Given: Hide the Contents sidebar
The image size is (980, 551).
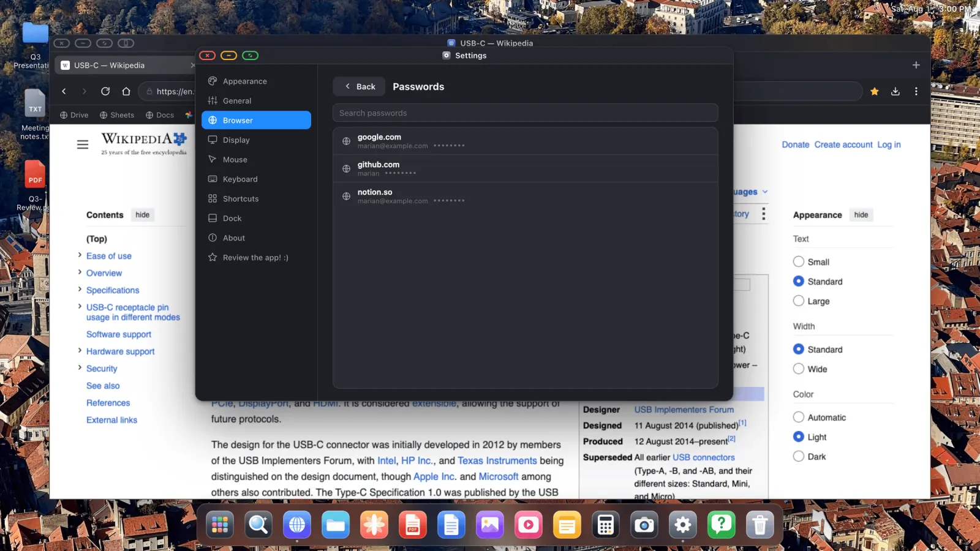Looking at the screenshot, I should (143, 215).
